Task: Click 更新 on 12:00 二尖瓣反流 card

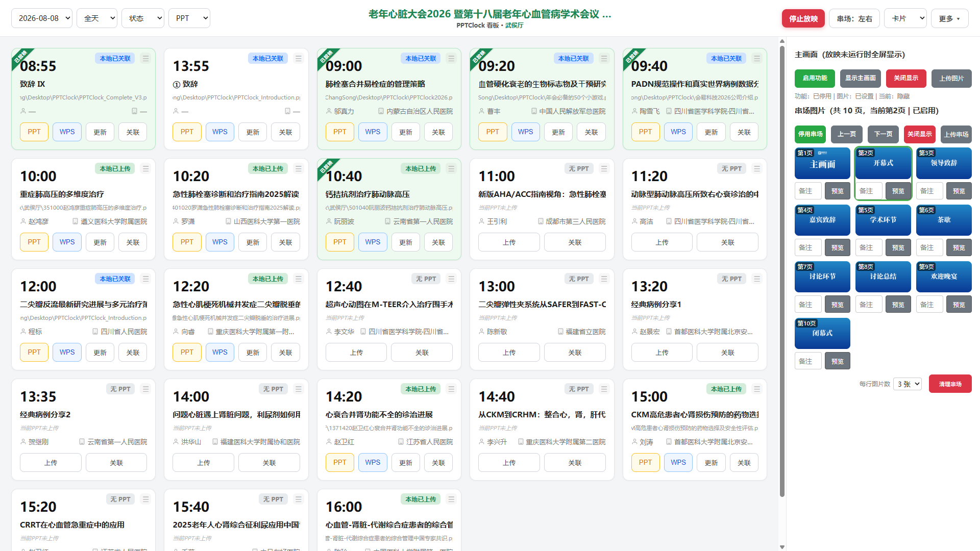Action: click(100, 353)
